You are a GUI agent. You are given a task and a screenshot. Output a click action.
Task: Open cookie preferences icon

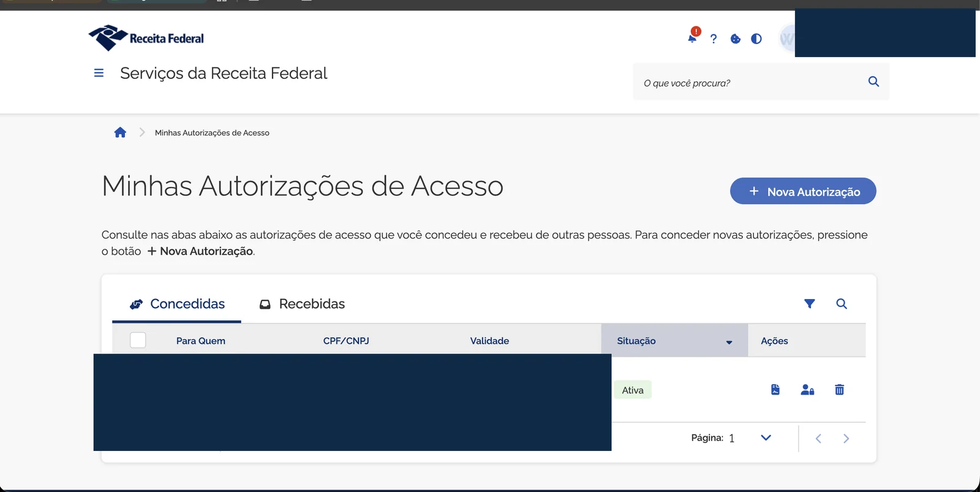tap(736, 39)
